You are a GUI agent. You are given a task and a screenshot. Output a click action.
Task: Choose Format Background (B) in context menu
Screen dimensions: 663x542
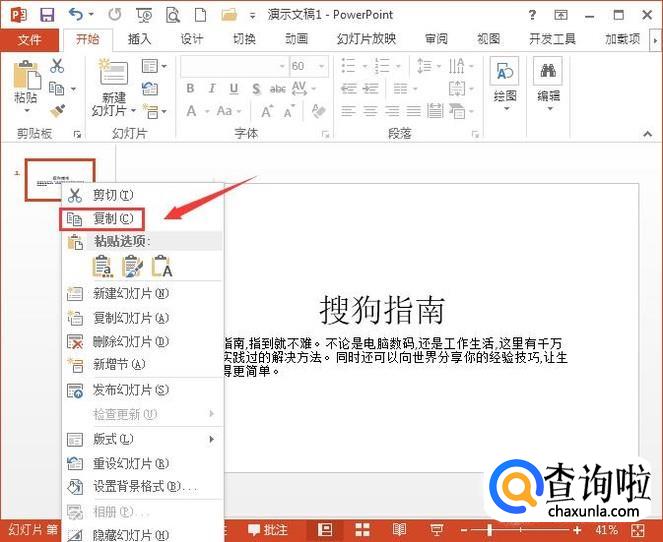coord(142,487)
